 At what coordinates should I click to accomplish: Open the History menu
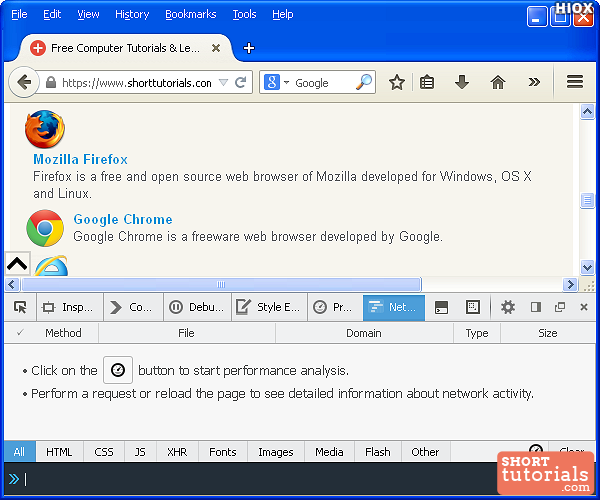coord(132,15)
